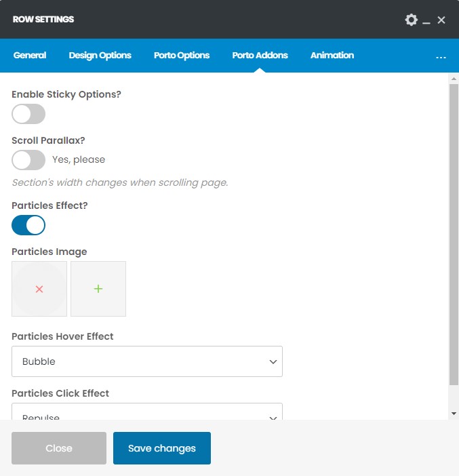Click the Close button
459x476 pixels.
(59, 448)
